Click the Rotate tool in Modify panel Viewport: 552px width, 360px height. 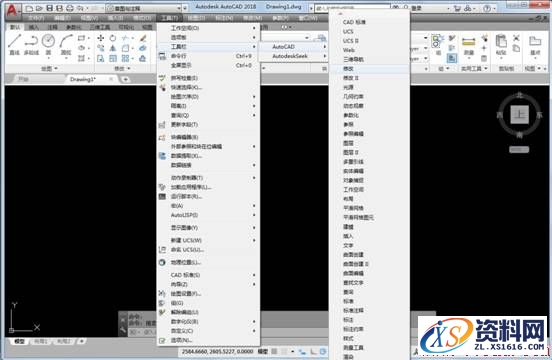coord(113,38)
